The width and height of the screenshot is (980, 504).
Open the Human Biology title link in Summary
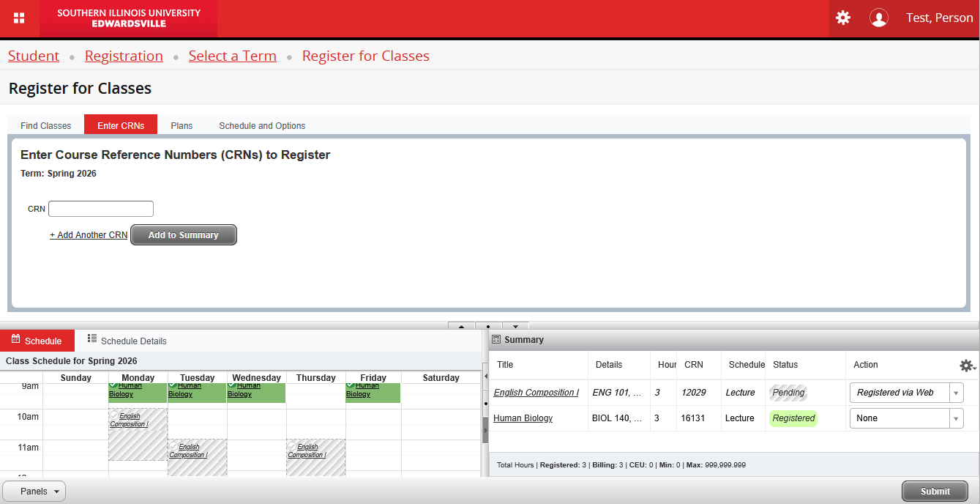click(523, 418)
